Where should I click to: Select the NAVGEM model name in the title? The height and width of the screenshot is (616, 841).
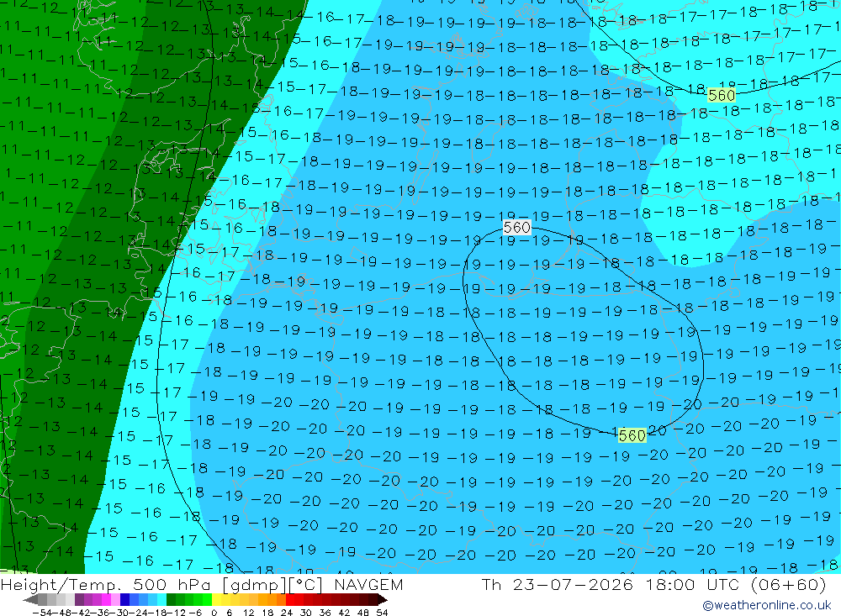(x=368, y=584)
